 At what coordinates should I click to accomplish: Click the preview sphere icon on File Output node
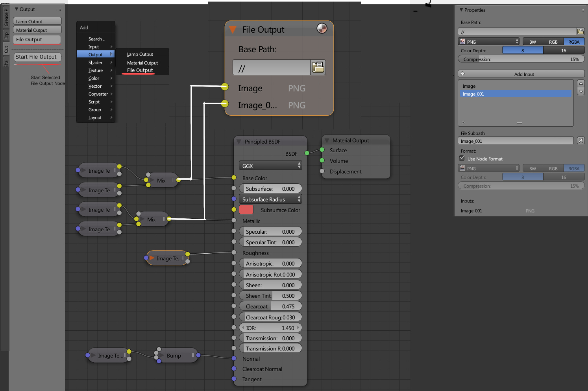(322, 28)
